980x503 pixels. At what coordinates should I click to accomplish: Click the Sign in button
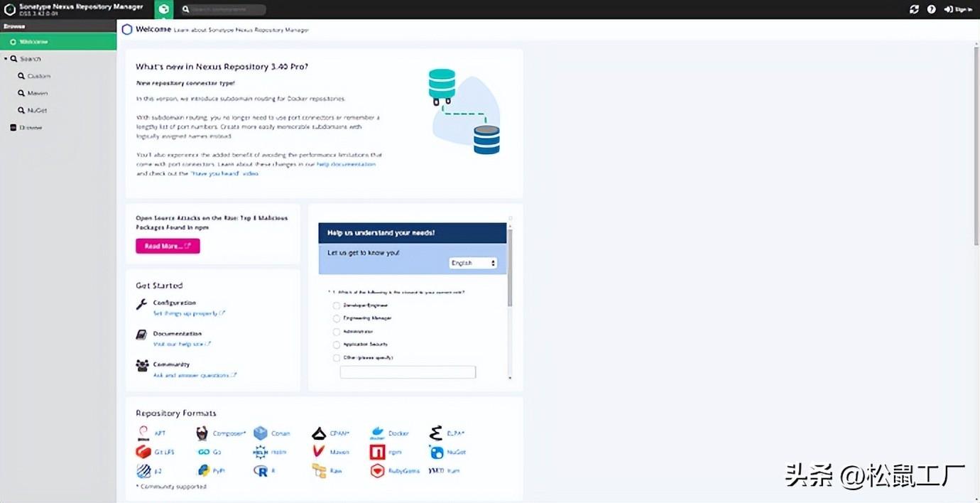point(959,9)
